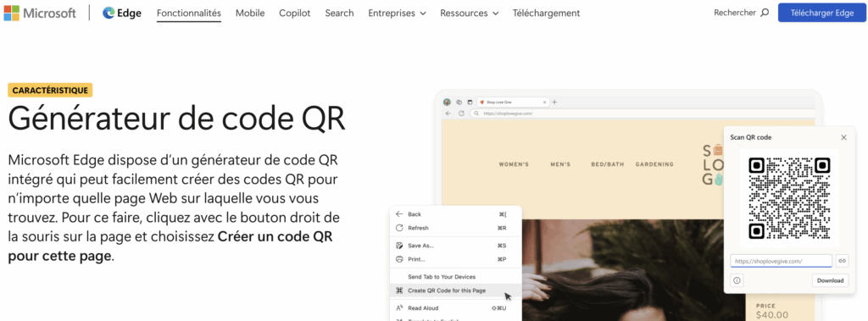Image resolution: width=868 pixels, height=321 pixels.
Task: Click the profile avatar in illustrated browser
Action: [448, 102]
